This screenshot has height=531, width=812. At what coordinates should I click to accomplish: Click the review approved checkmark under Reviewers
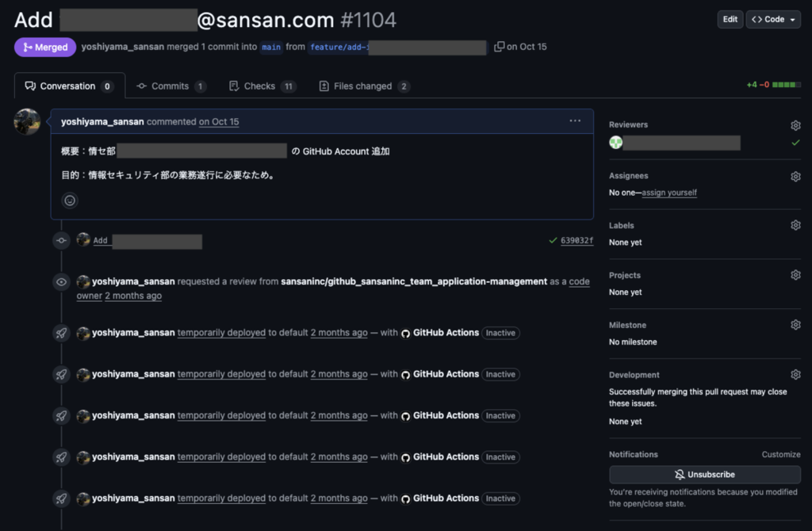[x=795, y=143]
